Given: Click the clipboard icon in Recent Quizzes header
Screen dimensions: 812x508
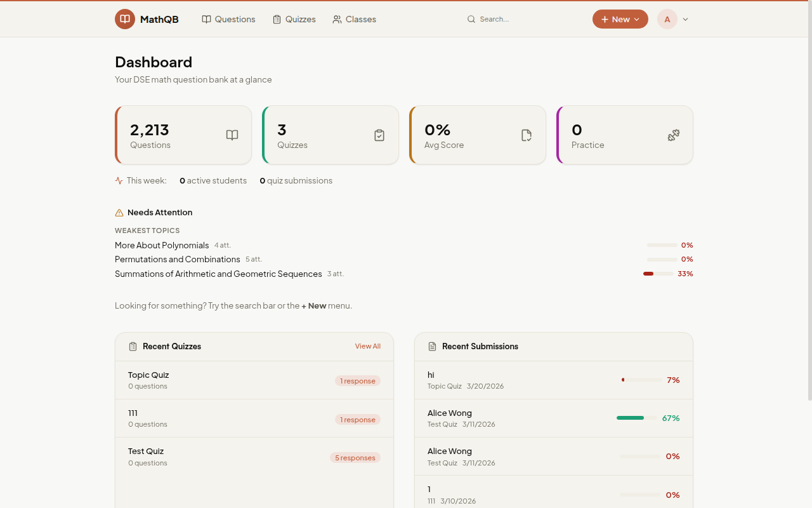Looking at the screenshot, I should (133, 346).
